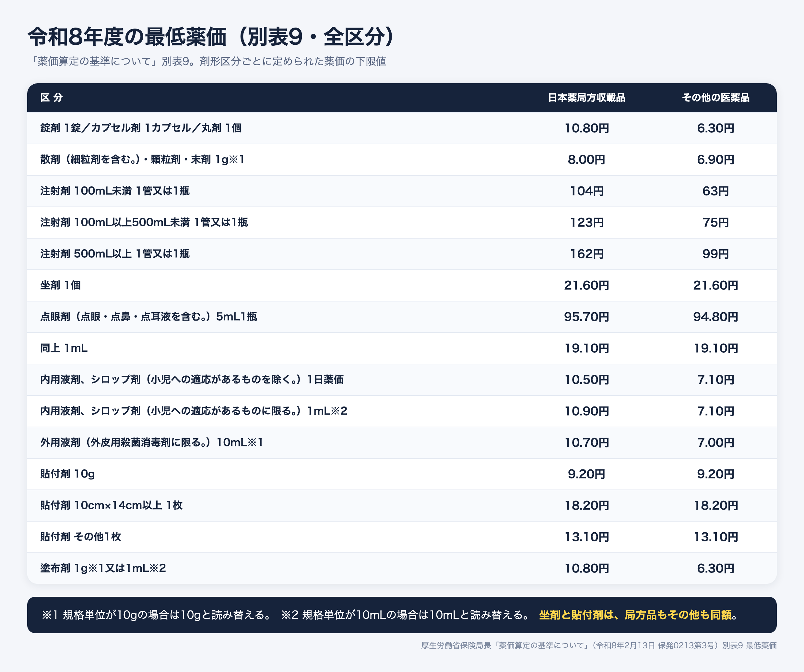Click the 6.90円 value
Image resolution: width=804 pixels, height=672 pixels.
pos(715,159)
